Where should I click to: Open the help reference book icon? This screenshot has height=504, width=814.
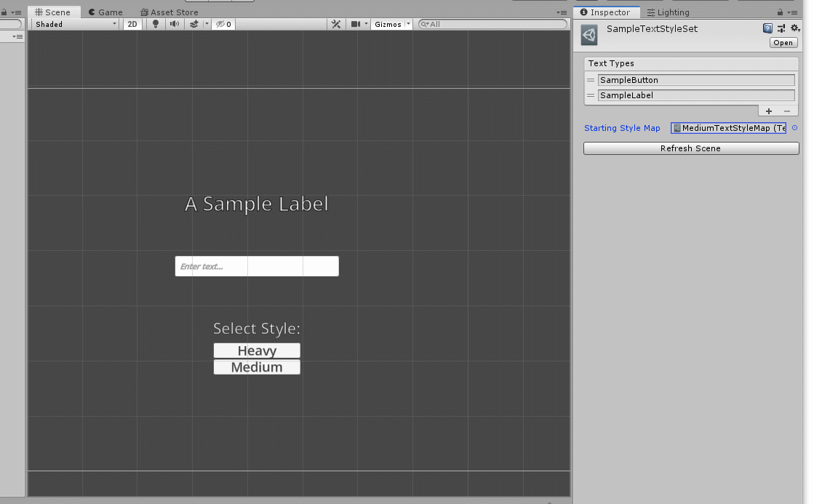pyautogui.click(x=767, y=28)
